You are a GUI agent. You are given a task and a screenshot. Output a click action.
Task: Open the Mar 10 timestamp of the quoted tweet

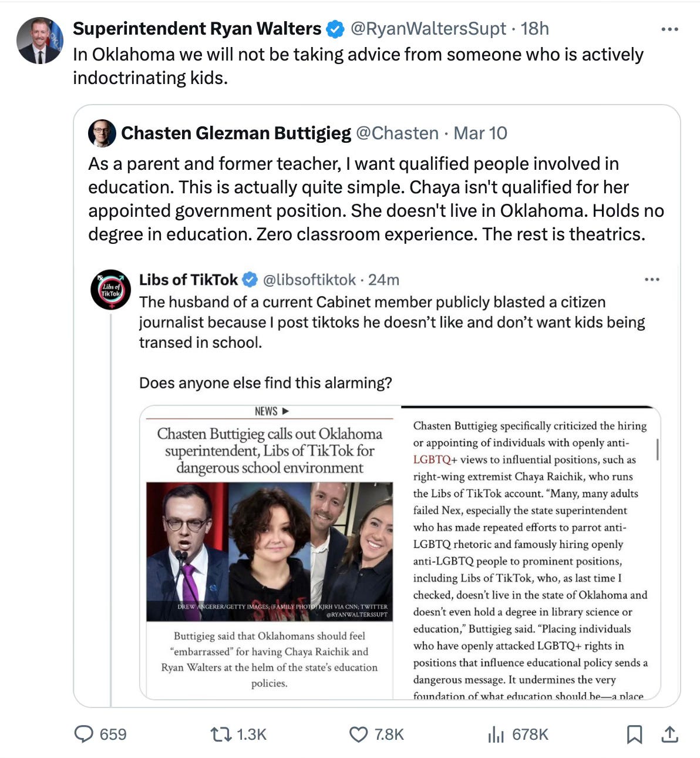coord(480,133)
